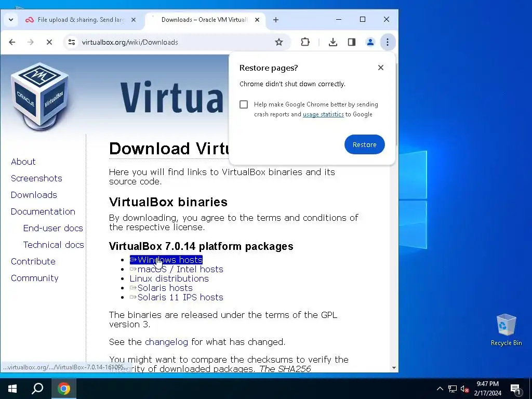Open the About sidebar link
This screenshot has width=532, height=399.
point(23,162)
